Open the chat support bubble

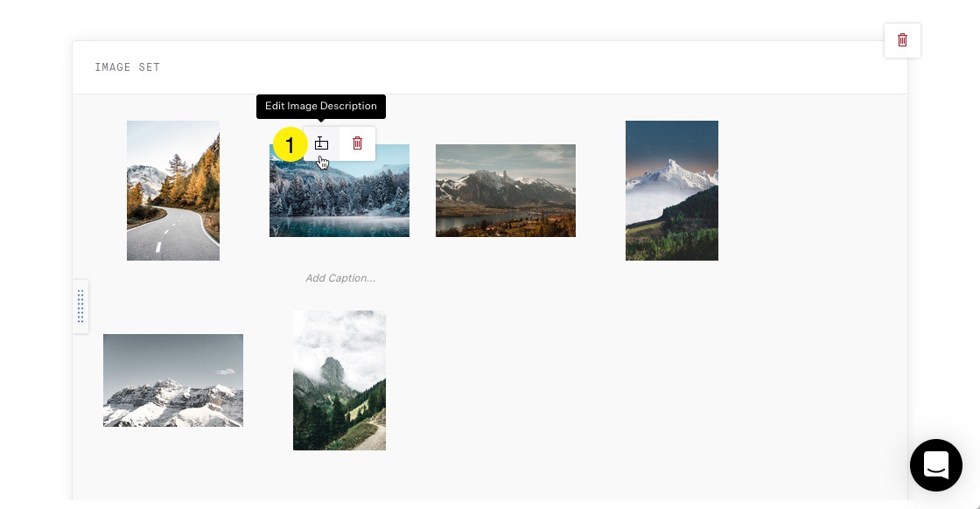[x=935, y=465]
